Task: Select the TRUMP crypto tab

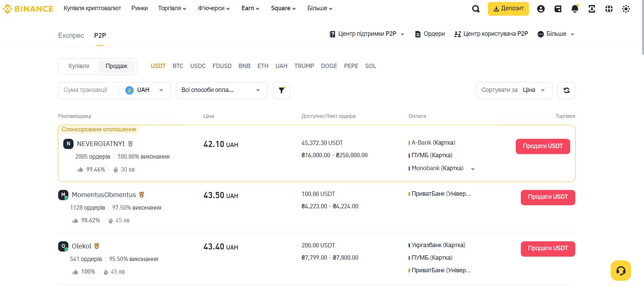Action: coord(304,66)
